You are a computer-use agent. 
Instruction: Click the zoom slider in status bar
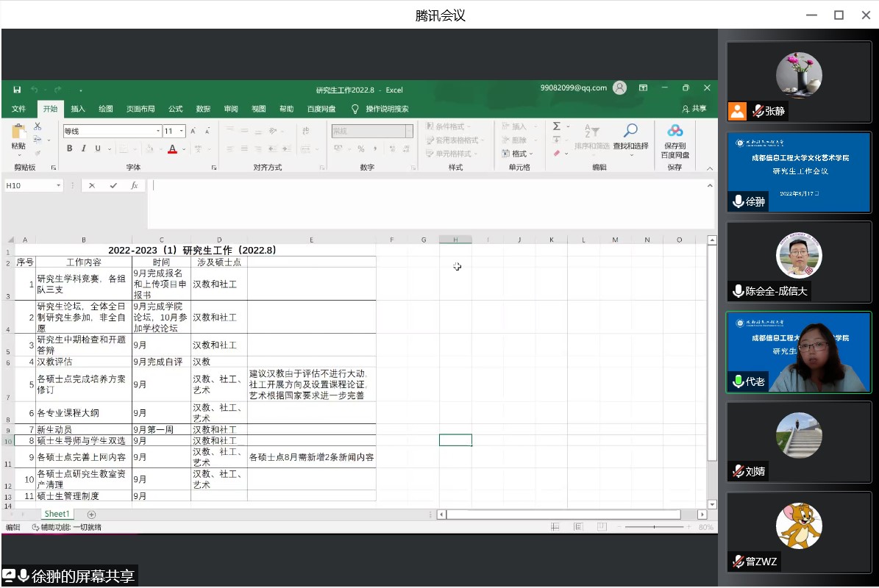click(654, 527)
